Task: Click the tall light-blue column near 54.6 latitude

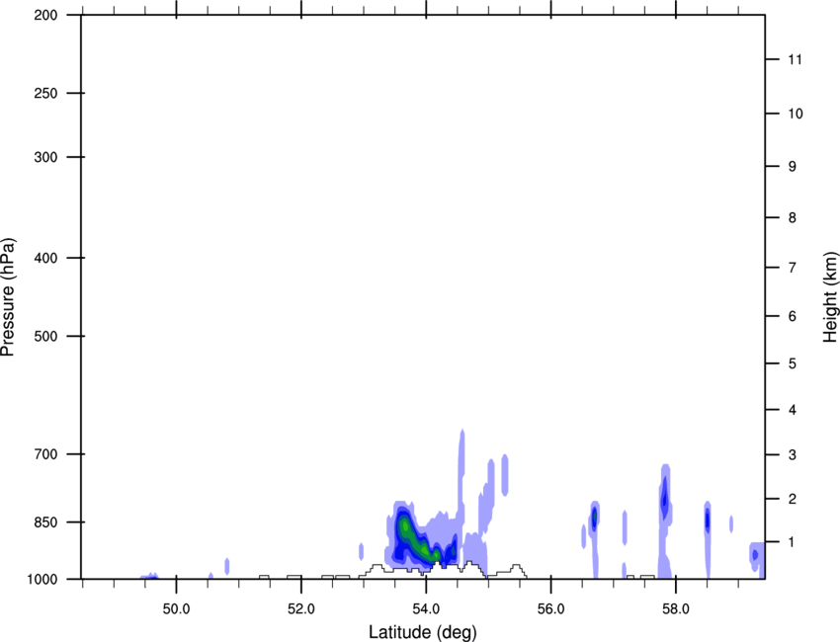Action: (462, 482)
